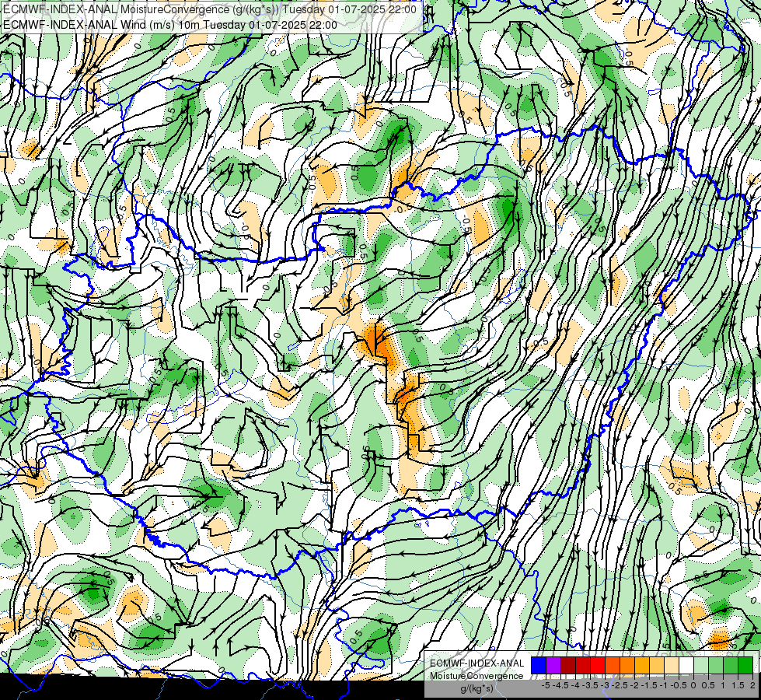Viewport: 761px width, 700px height.
Task: Select the pale peach swatch for -1 to -0.5
Action: click(672, 665)
